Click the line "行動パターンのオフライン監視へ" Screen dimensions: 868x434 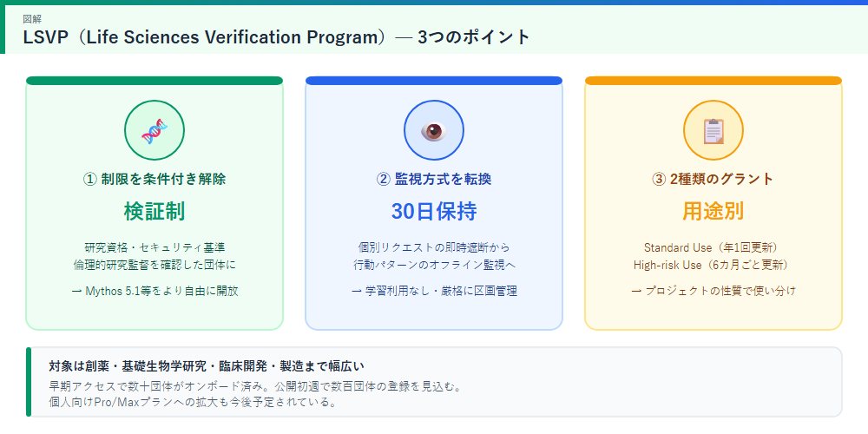coord(434,265)
